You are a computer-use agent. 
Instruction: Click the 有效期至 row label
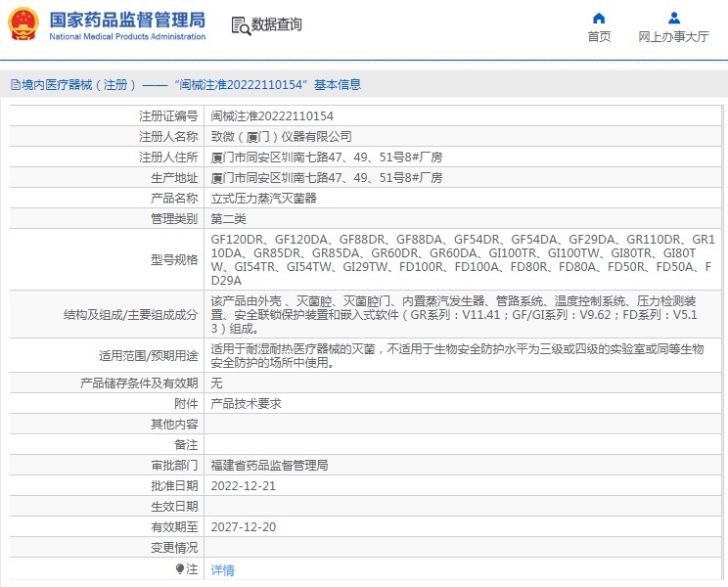coord(174,526)
